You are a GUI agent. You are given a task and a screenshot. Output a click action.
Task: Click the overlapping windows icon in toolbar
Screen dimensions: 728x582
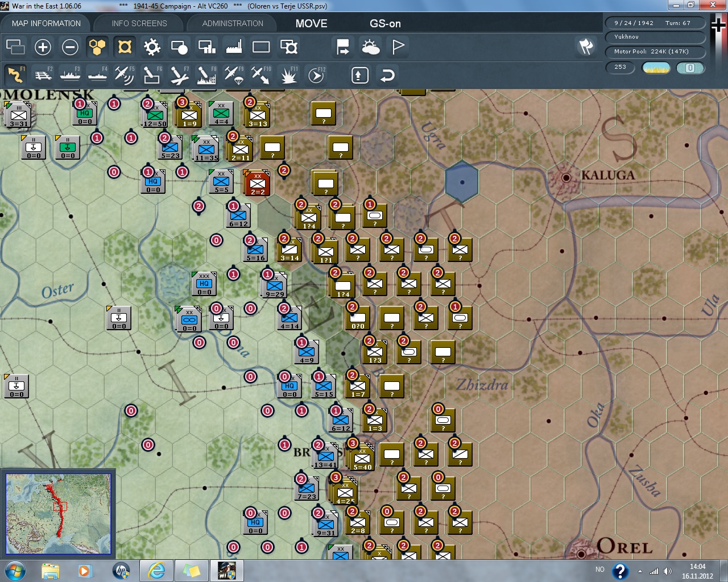click(15, 47)
